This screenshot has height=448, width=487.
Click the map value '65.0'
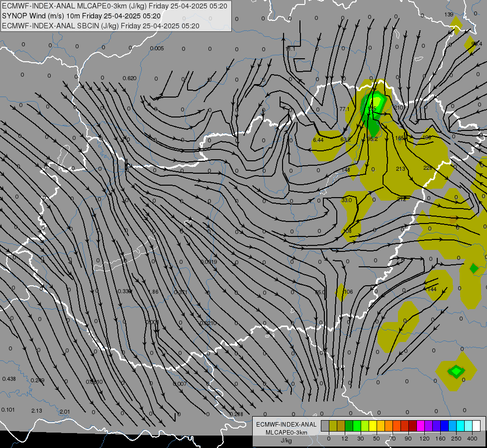(320, 292)
